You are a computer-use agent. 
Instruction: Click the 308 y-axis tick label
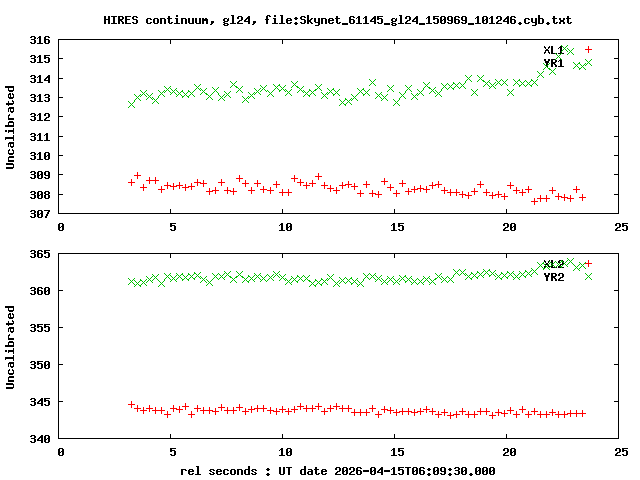40,195
